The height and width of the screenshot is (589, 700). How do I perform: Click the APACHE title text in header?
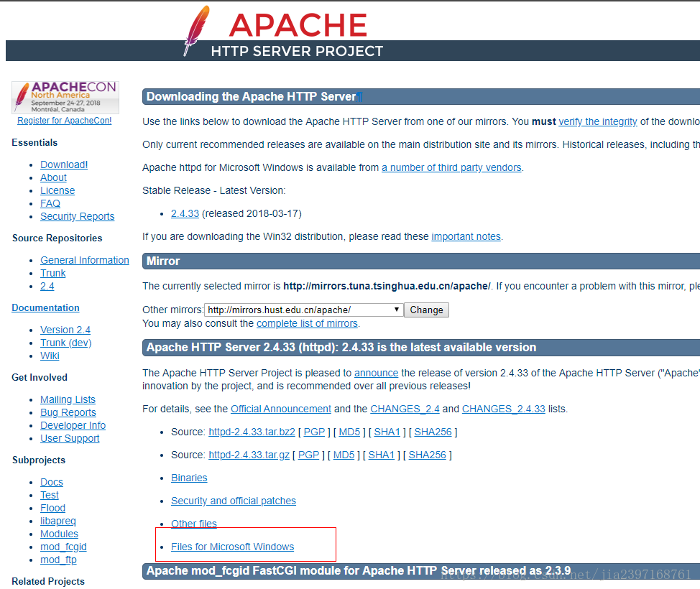click(298, 25)
